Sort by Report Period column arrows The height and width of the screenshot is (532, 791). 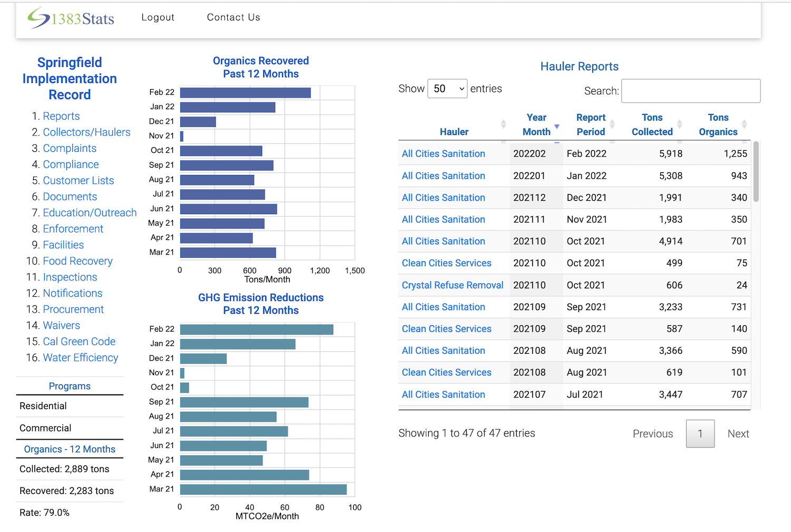point(612,124)
